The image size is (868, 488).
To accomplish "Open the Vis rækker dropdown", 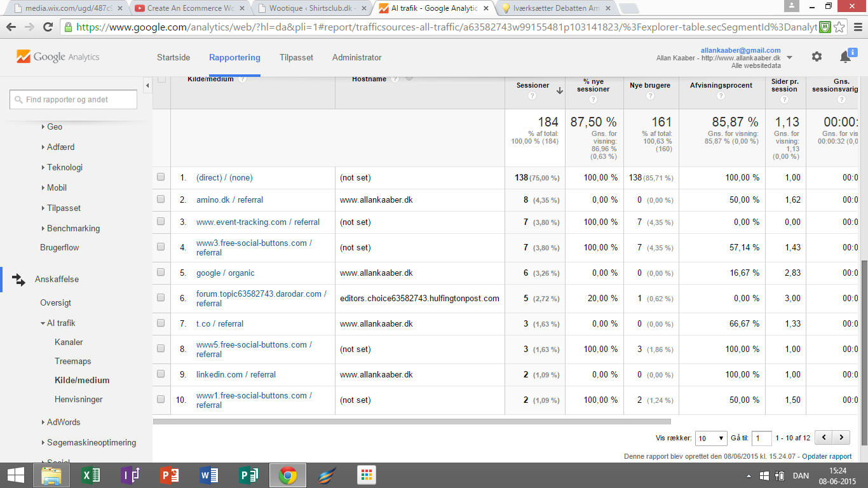I will point(711,438).
